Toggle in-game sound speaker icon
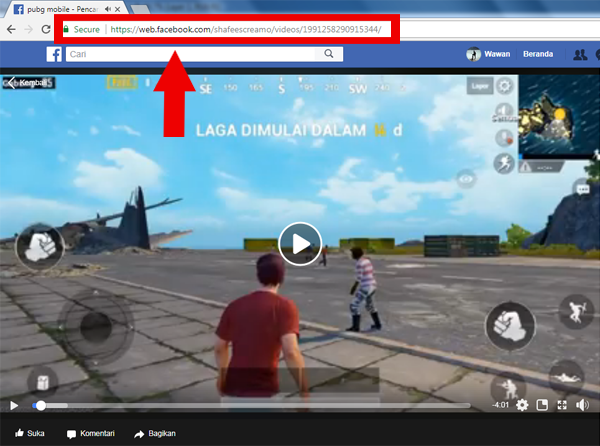The width and height of the screenshot is (600, 446). (504, 112)
